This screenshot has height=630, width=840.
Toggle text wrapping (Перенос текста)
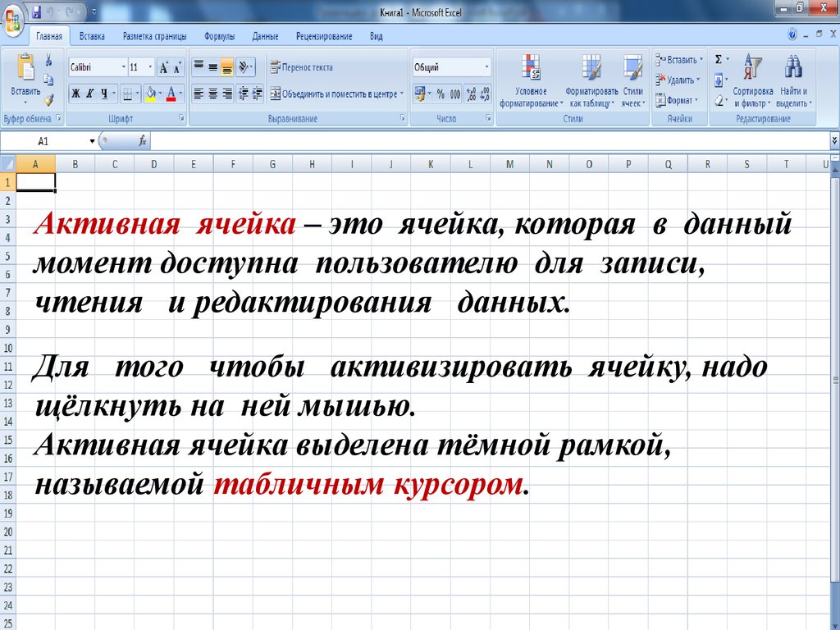pyautogui.click(x=302, y=67)
